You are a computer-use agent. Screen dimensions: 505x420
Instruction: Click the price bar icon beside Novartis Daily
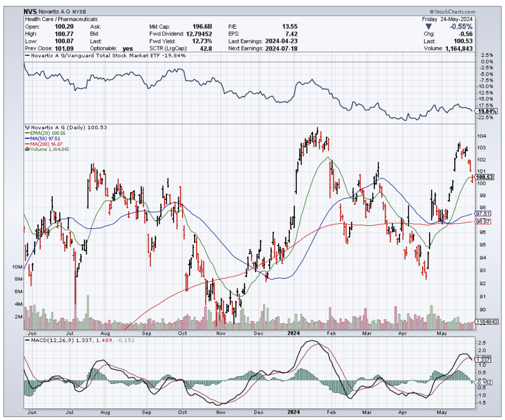click(27, 127)
